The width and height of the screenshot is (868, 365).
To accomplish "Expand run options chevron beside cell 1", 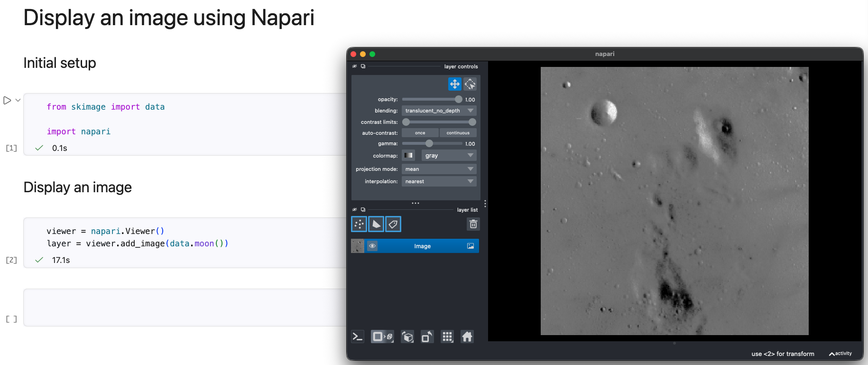I will click(x=18, y=100).
